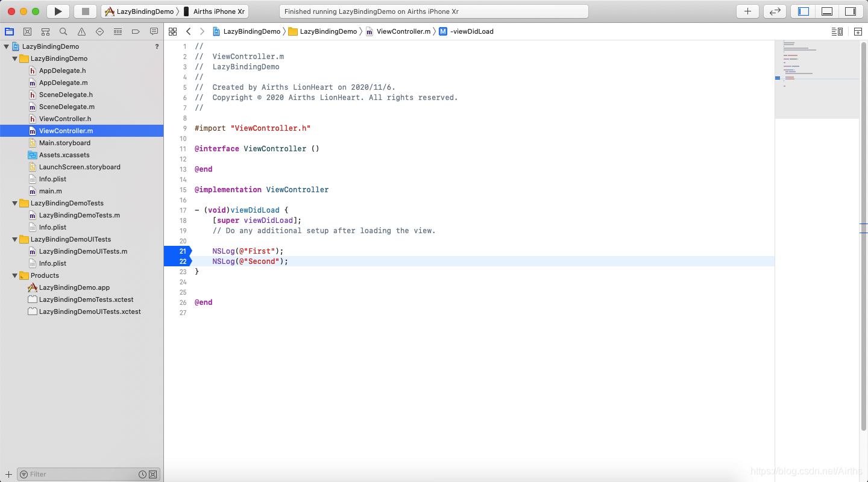Show the Breakpoint navigator tab
Image resolution: width=868 pixels, height=482 pixels.
(x=136, y=31)
